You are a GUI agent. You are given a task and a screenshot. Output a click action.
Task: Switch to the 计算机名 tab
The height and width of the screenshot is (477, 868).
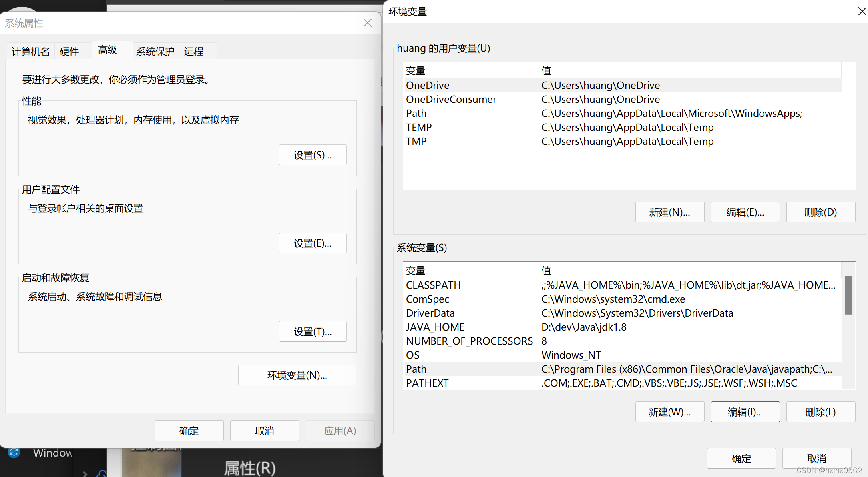click(30, 51)
